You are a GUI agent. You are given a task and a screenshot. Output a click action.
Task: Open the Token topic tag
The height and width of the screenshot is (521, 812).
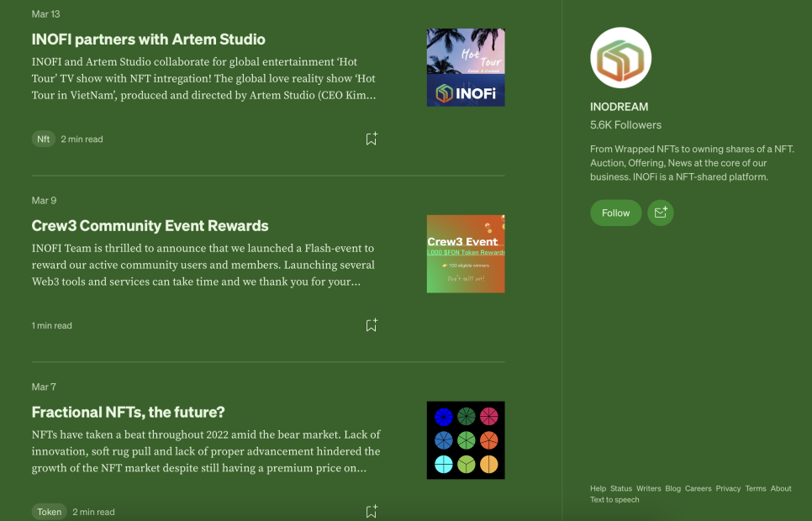[50, 512]
